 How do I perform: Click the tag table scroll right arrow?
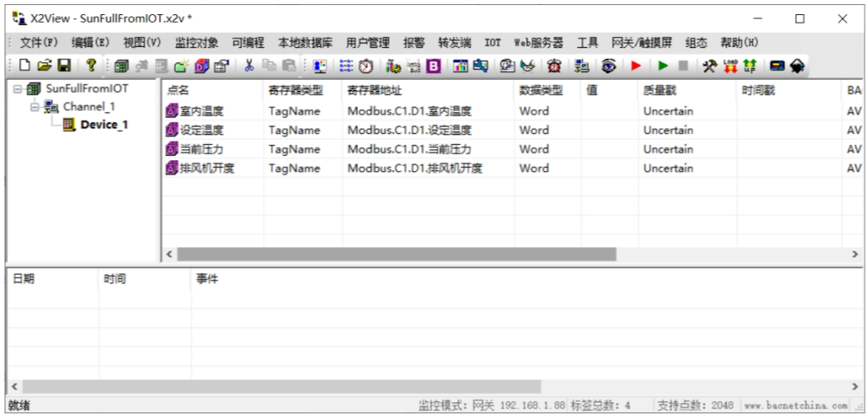(854, 254)
